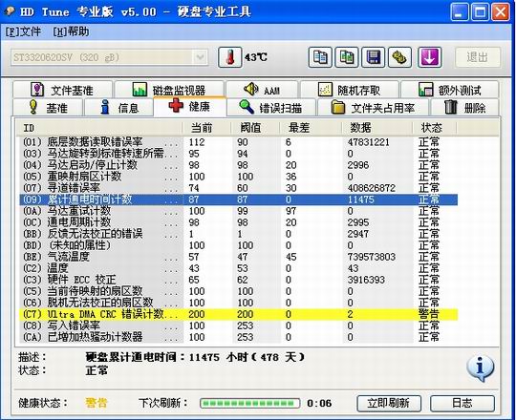This screenshot has height=420, width=516.
Task: Click the 数据 column header
Action: (376, 128)
